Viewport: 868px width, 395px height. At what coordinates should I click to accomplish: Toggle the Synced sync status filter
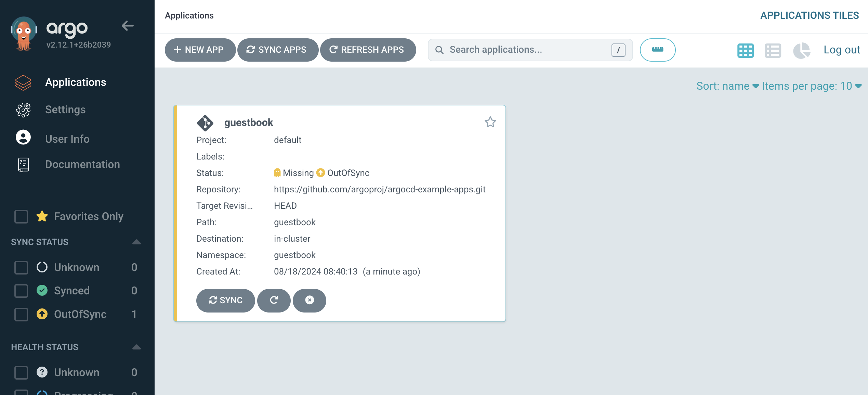point(21,291)
